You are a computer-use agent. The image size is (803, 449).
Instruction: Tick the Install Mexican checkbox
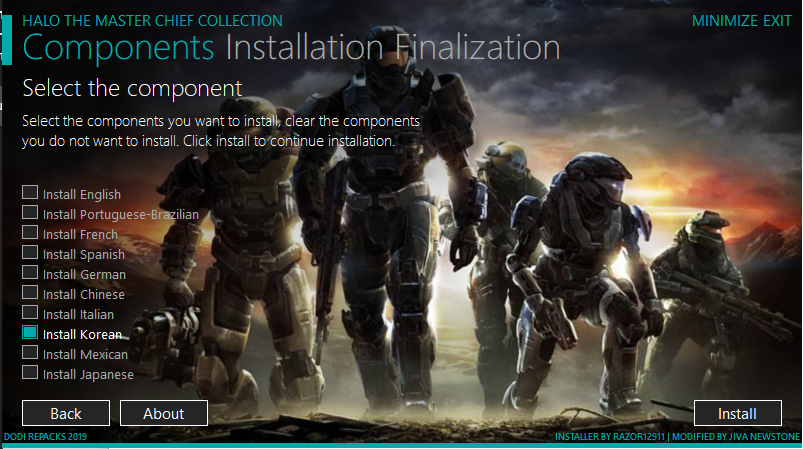click(30, 352)
